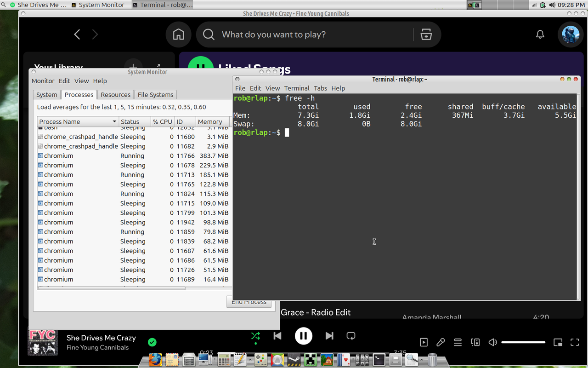Image resolution: width=588 pixels, height=368 pixels.
Task: Open Spotify's What's New notifications bell
Action: (540, 34)
